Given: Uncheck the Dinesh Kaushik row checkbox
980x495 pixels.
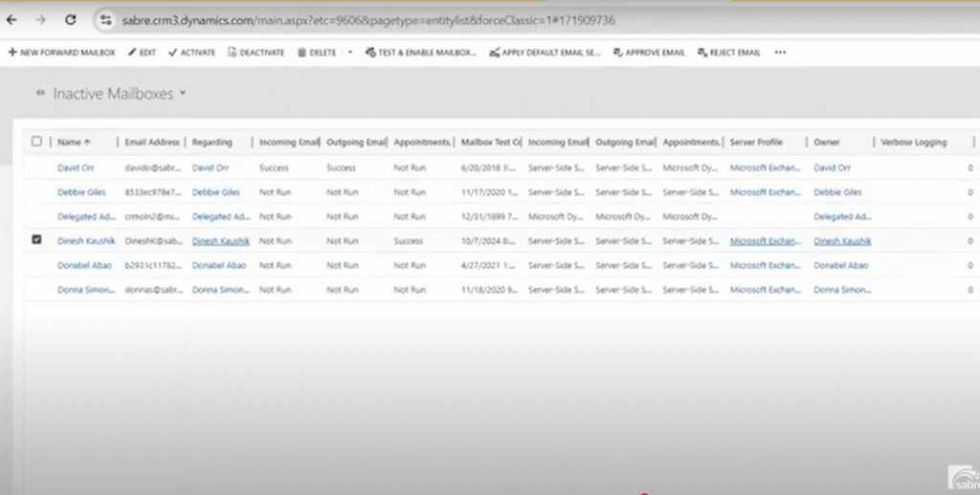Looking at the screenshot, I should click(36, 240).
